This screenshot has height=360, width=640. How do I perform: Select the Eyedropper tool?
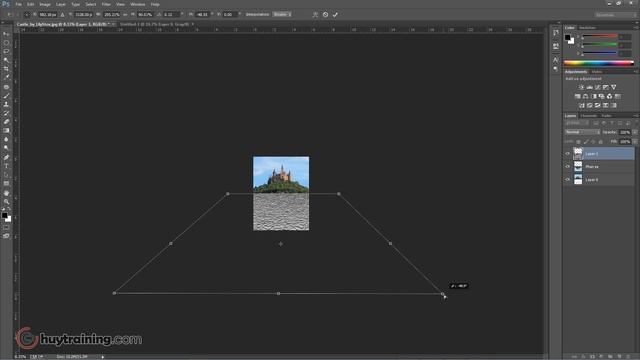click(x=6, y=78)
